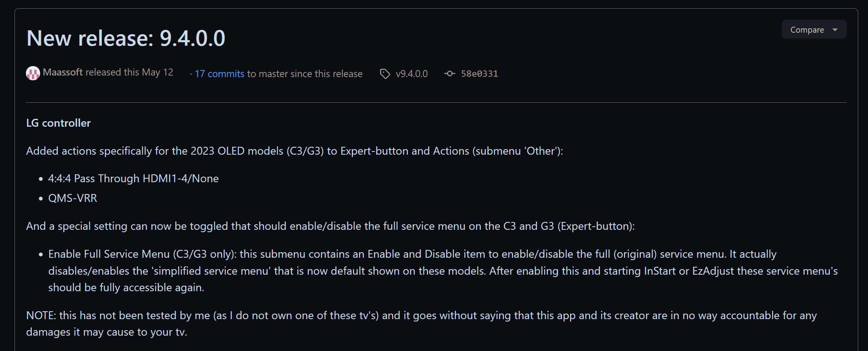This screenshot has height=351, width=868.
Task: Click the LG controller heading
Action: click(x=58, y=123)
